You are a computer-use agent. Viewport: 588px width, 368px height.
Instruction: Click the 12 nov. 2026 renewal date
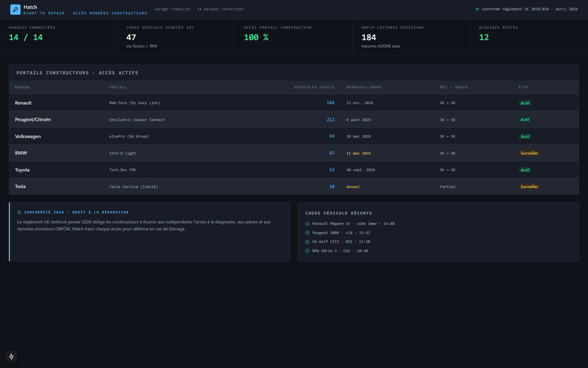[360, 103]
